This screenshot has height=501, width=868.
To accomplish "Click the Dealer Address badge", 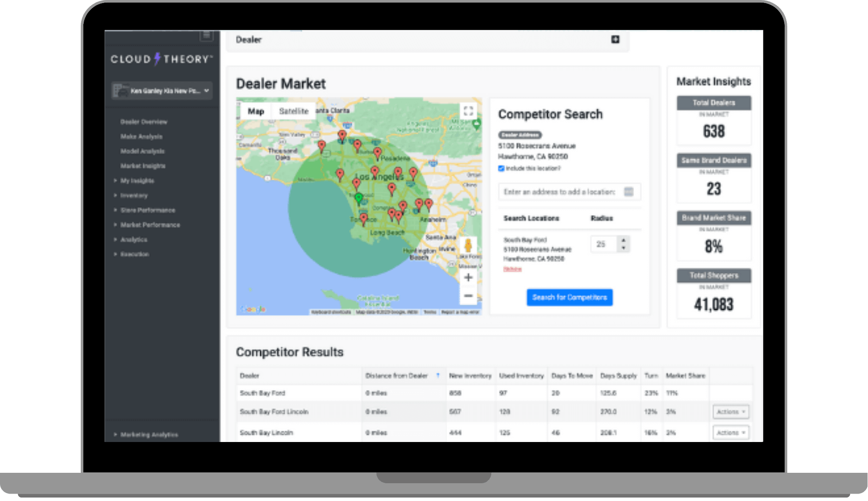I will 520,135.
